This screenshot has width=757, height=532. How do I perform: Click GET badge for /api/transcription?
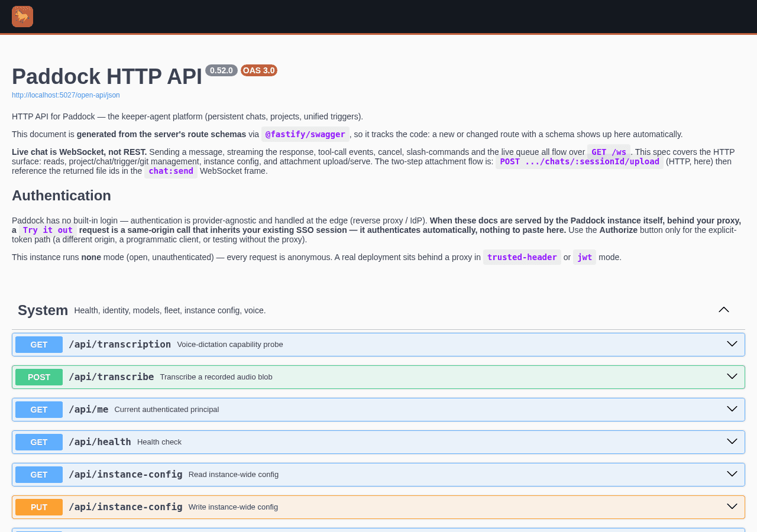pos(39,345)
